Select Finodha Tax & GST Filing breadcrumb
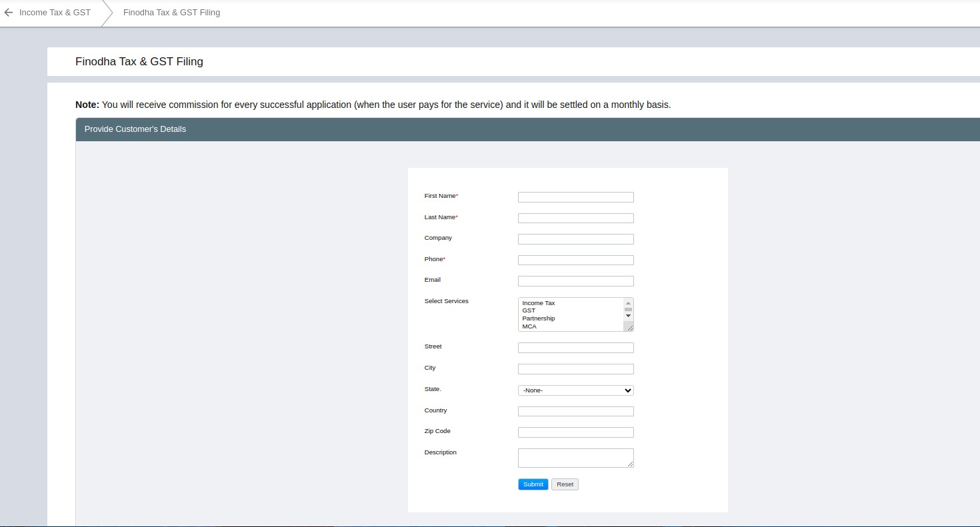Screen dimensions: 980x527 click(171, 13)
